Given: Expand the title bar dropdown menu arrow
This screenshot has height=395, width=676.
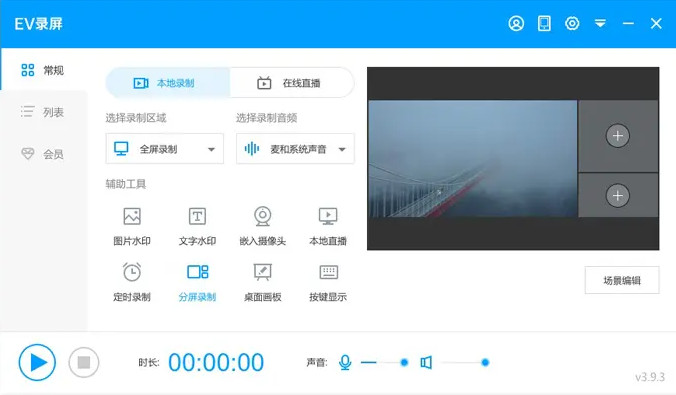Looking at the screenshot, I should [600, 23].
